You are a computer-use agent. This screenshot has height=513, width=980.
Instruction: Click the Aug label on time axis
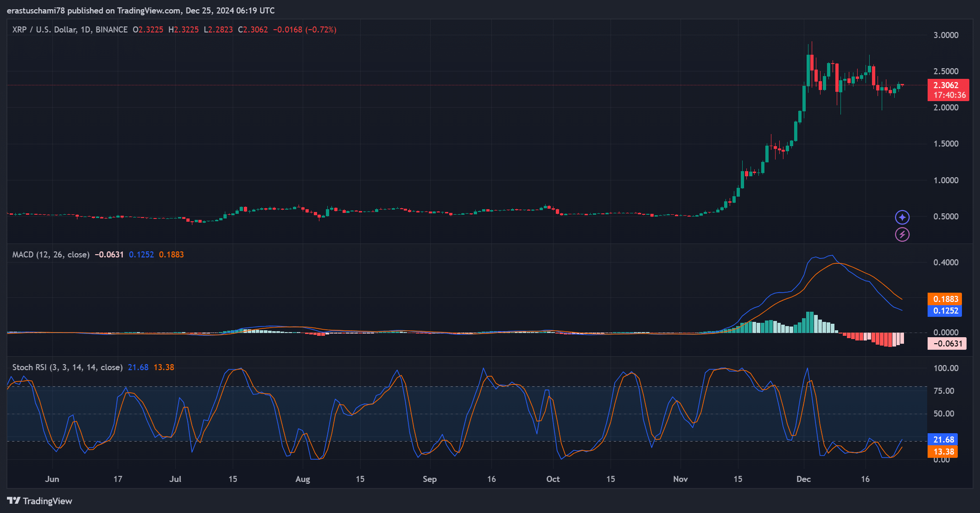click(x=303, y=479)
